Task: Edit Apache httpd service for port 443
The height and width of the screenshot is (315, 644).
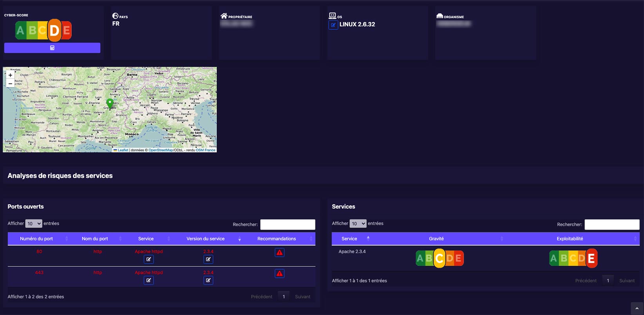Action: (148, 280)
